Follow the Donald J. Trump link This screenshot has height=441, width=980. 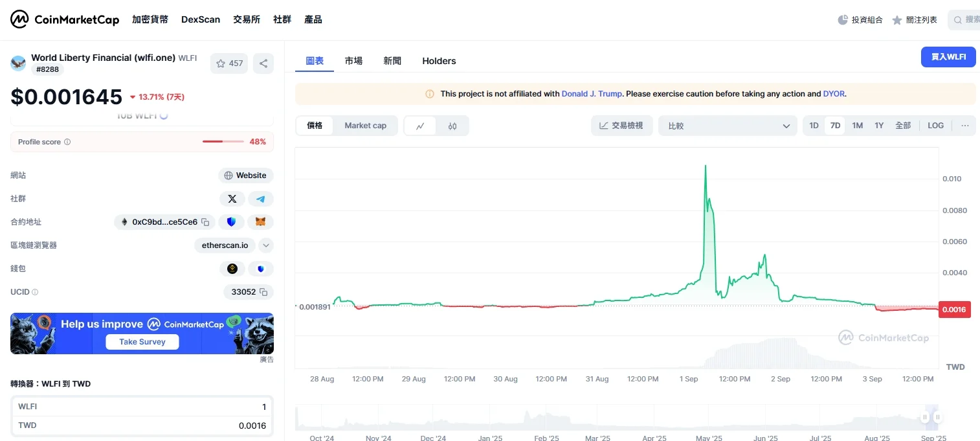click(x=592, y=94)
